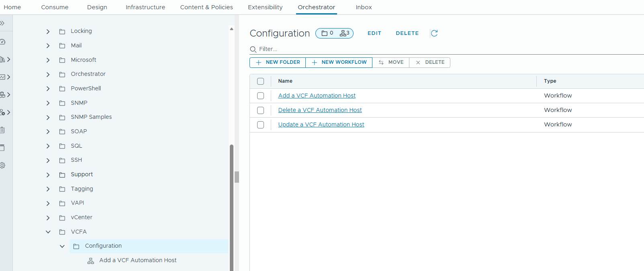Check the box for Add a VCF Automation Host

pyautogui.click(x=261, y=96)
